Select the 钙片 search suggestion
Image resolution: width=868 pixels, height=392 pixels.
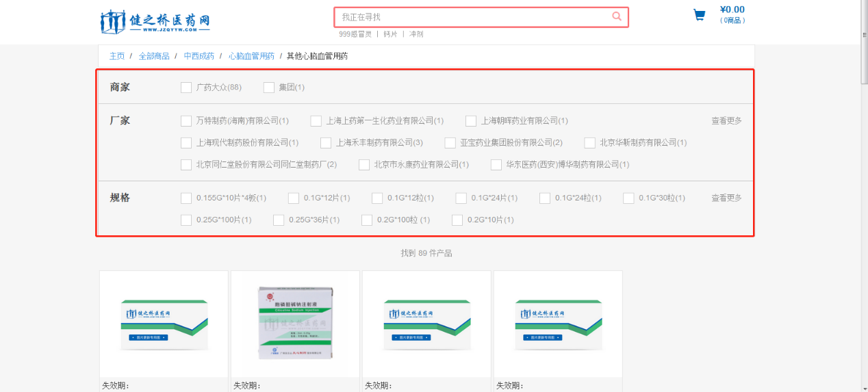point(390,34)
